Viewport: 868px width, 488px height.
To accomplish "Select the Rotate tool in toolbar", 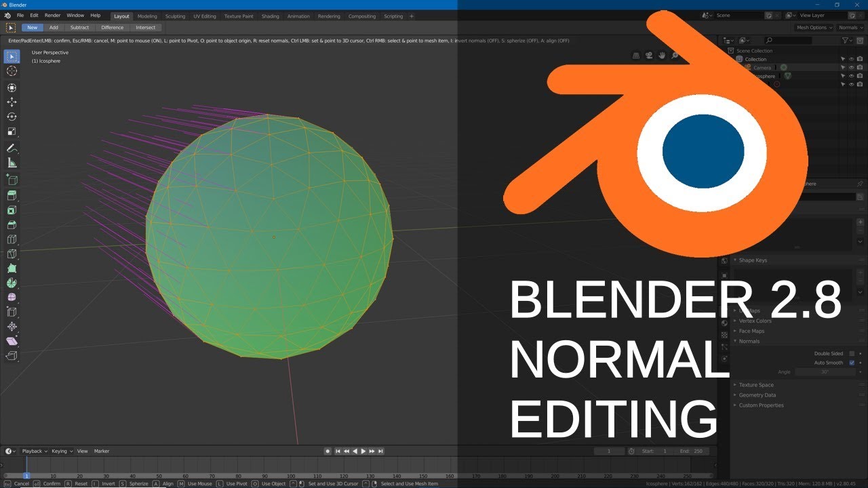I will 12,117.
